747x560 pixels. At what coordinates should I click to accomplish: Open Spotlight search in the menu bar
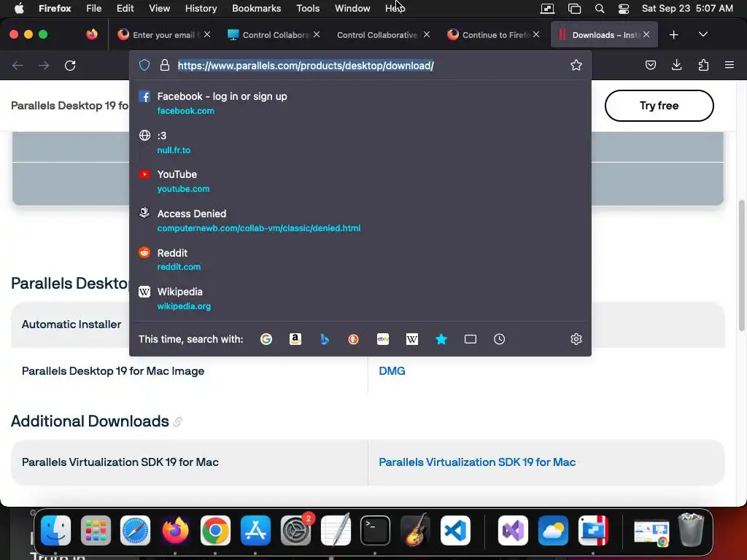coord(600,9)
